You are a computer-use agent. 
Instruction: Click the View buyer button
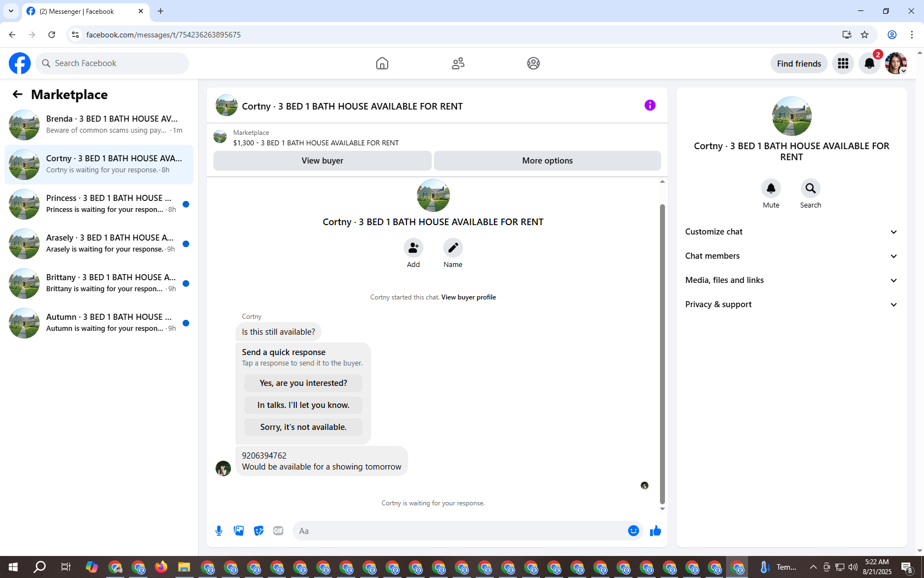[x=322, y=161]
